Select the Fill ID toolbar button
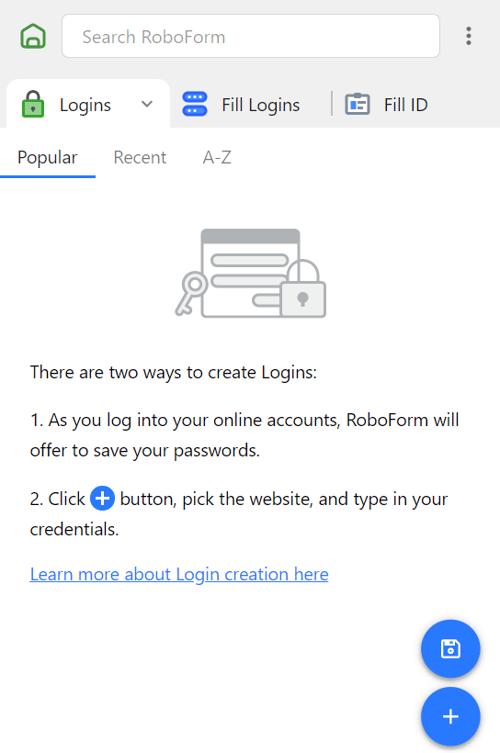Viewport: 500px width, 753px height. pyautogui.click(x=387, y=104)
